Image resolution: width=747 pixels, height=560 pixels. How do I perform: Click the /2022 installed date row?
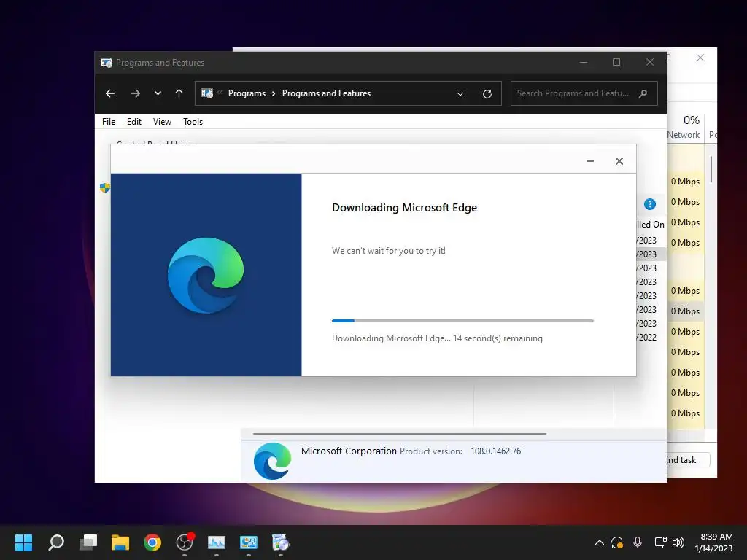647,337
